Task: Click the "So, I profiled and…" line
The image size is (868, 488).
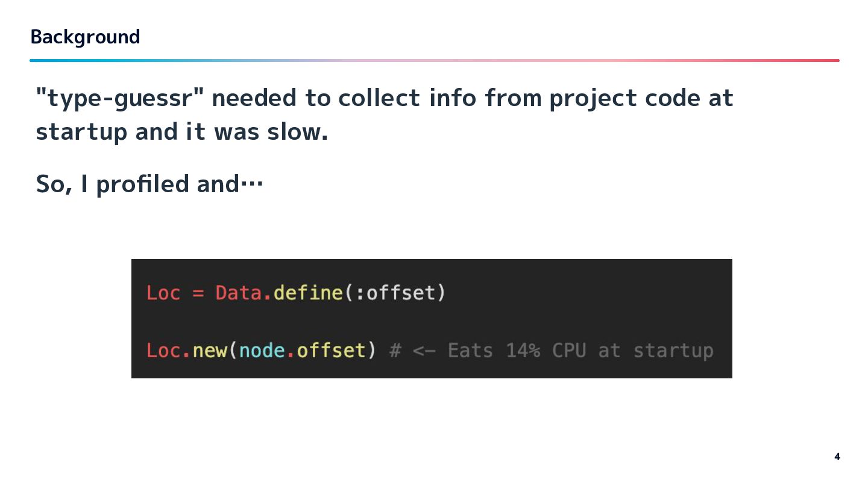Action: click(149, 184)
